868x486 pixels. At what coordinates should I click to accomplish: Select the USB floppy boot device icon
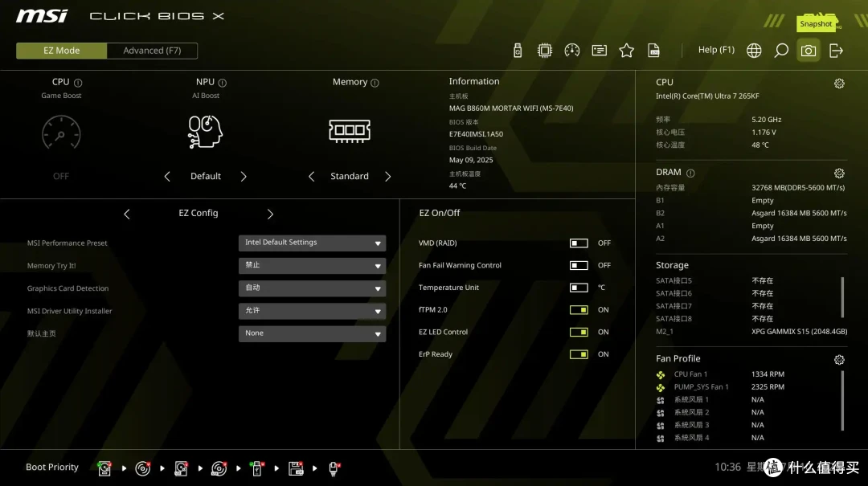(296, 468)
